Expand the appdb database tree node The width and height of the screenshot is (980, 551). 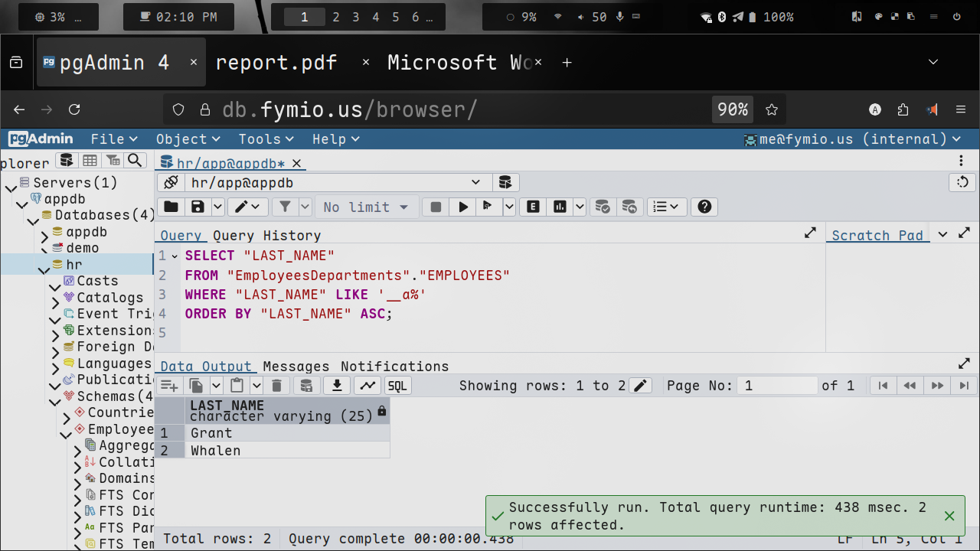(x=45, y=233)
